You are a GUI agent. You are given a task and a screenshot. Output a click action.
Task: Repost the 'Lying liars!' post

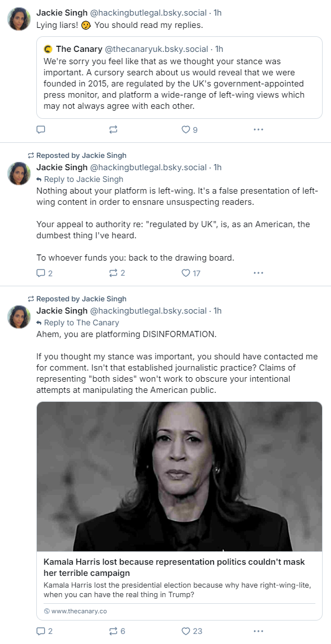[113, 130]
